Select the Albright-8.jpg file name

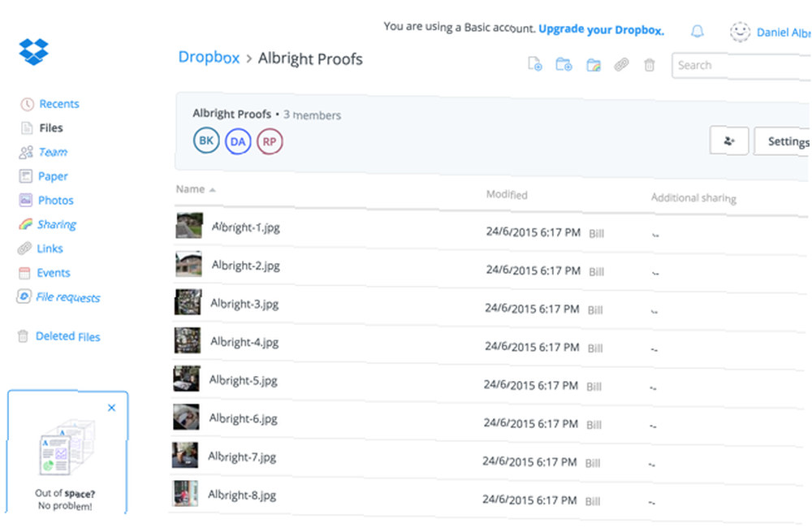[242, 496]
